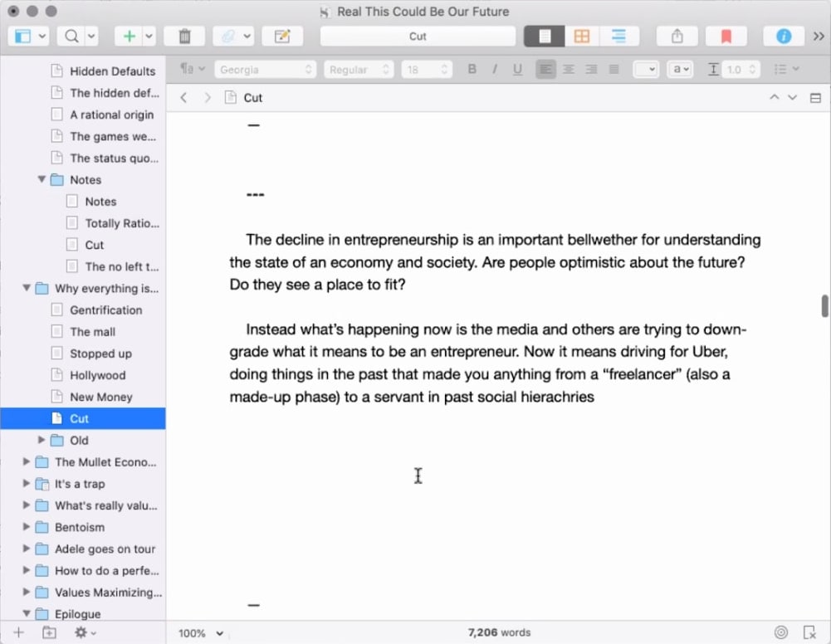The width and height of the screenshot is (831, 644).
Task: Open the blue Inspector info button
Action: click(783, 37)
